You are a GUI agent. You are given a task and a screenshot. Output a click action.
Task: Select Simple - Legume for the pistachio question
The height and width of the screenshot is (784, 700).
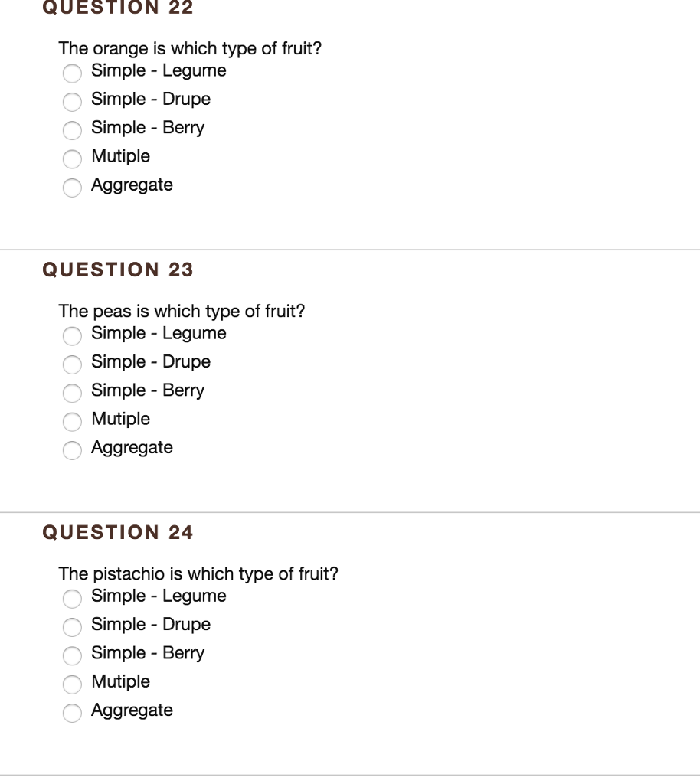click(x=72, y=599)
